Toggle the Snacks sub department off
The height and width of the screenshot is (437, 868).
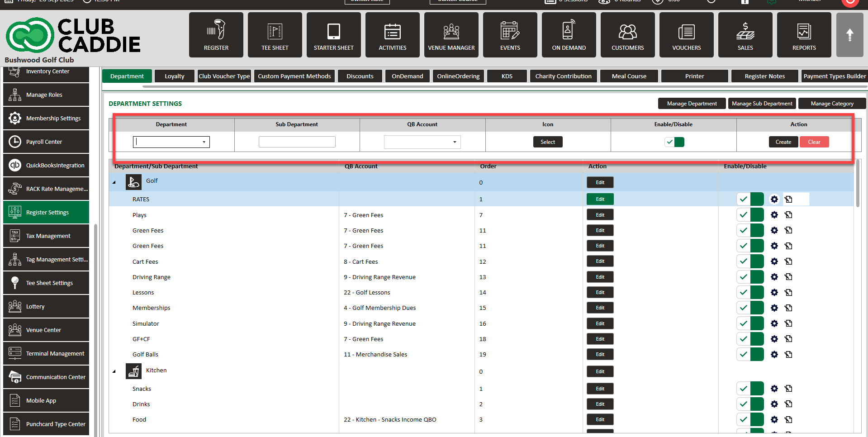[749, 389]
